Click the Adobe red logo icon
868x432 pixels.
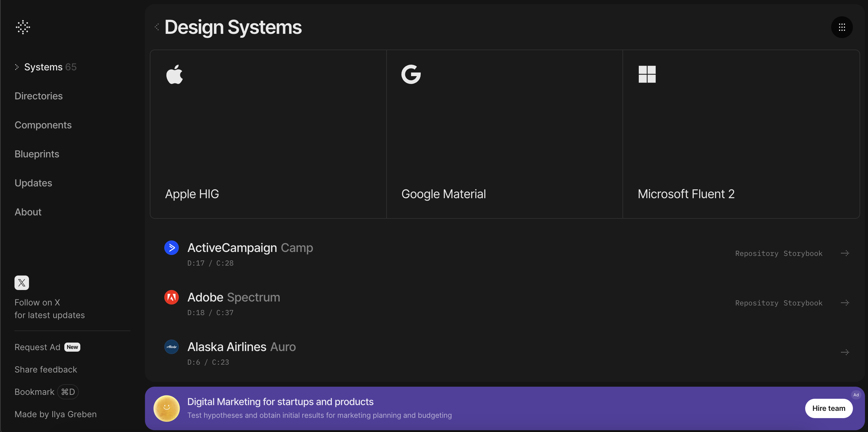(x=172, y=297)
